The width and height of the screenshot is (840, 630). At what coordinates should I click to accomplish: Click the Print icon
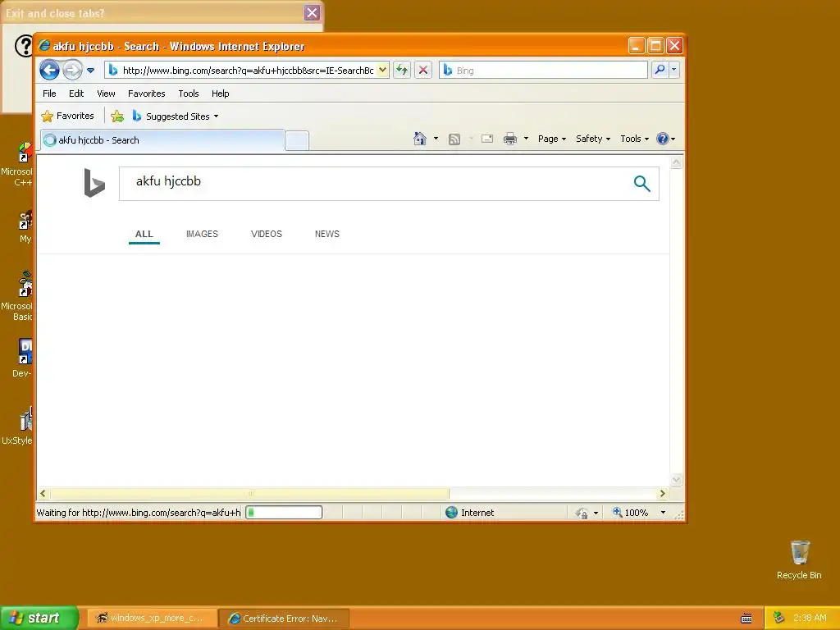pyautogui.click(x=510, y=139)
